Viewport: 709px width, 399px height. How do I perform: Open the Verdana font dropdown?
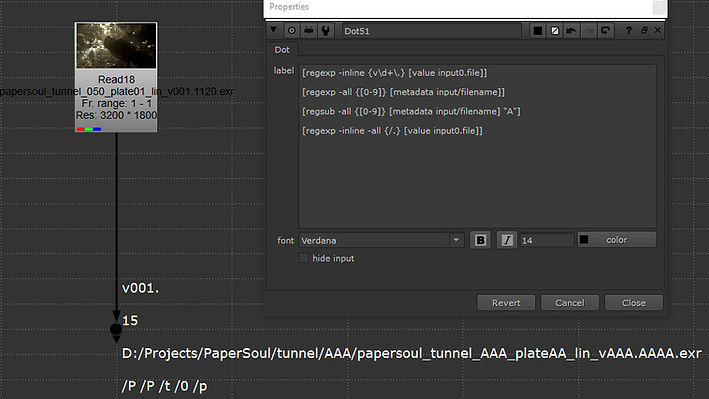pos(382,240)
